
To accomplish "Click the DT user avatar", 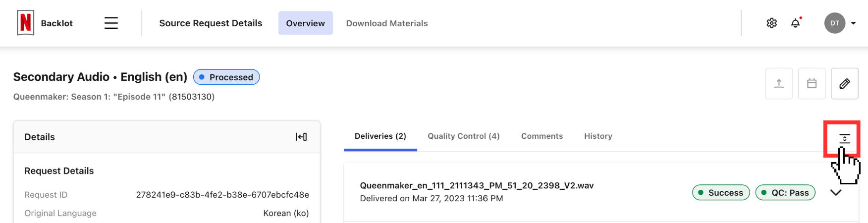I will [x=834, y=23].
